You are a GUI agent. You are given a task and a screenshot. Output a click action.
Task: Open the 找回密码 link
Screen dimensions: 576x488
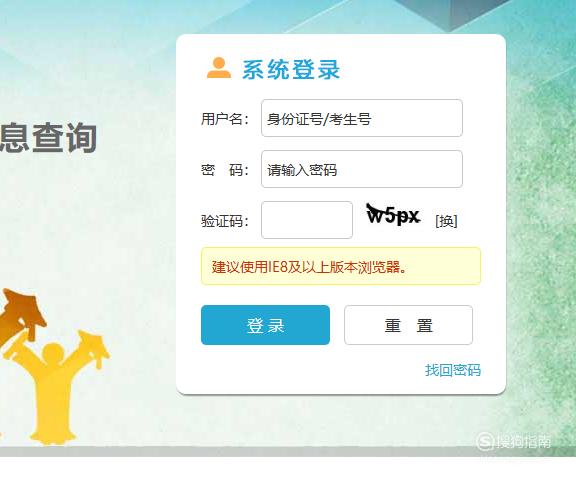click(x=453, y=370)
